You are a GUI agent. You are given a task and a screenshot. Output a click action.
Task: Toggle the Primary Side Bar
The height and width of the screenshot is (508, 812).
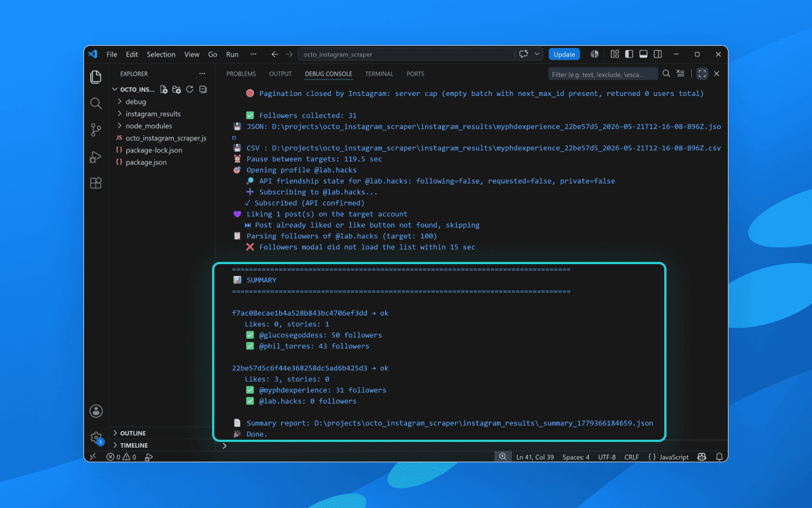click(x=629, y=54)
